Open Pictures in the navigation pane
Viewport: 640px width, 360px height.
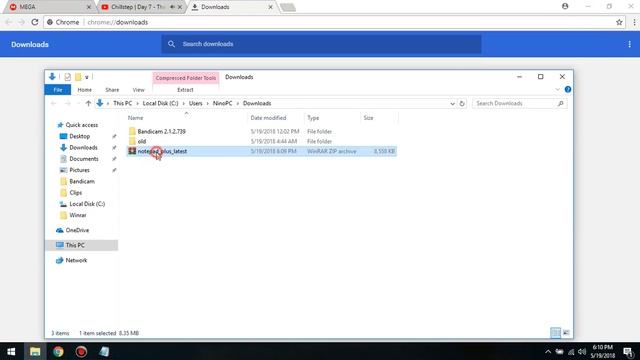(x=79, y=170)
